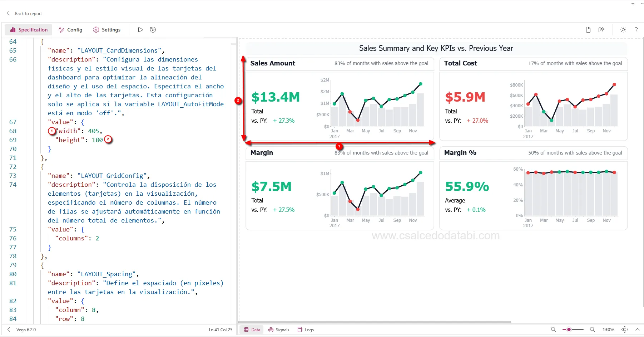
Task: Collapse the debug pane with the chevron
Action: [637, 329]
